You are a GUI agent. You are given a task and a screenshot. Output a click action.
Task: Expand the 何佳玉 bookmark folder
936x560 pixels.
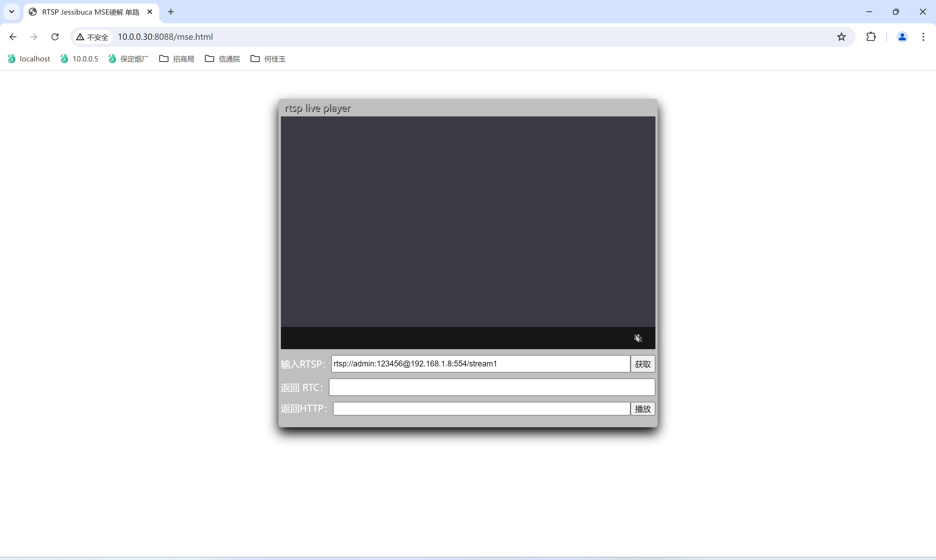click(x=268, y=59)
